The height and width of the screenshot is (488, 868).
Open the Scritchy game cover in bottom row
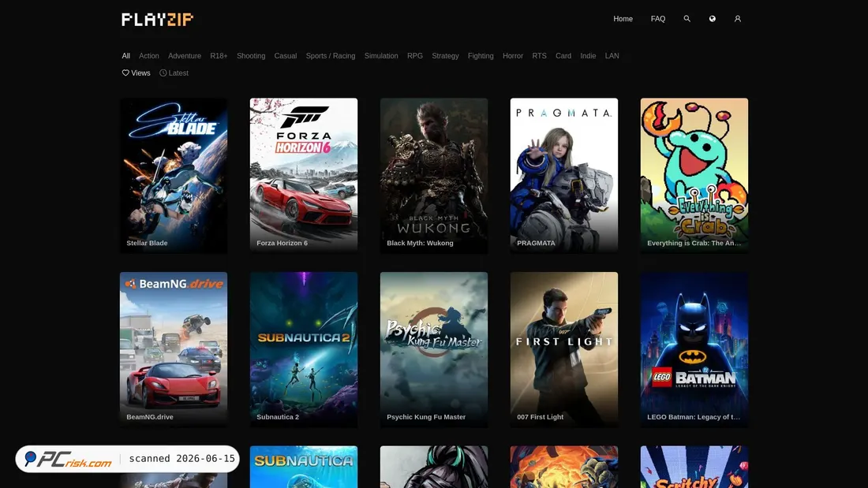(x=694, y=467)
